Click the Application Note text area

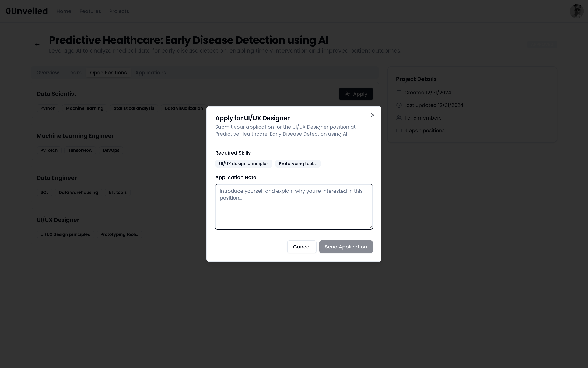point(294,207)
